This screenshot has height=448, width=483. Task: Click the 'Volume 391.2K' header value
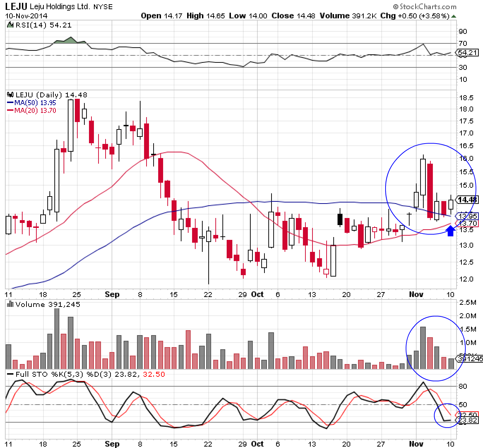point(348,16)
